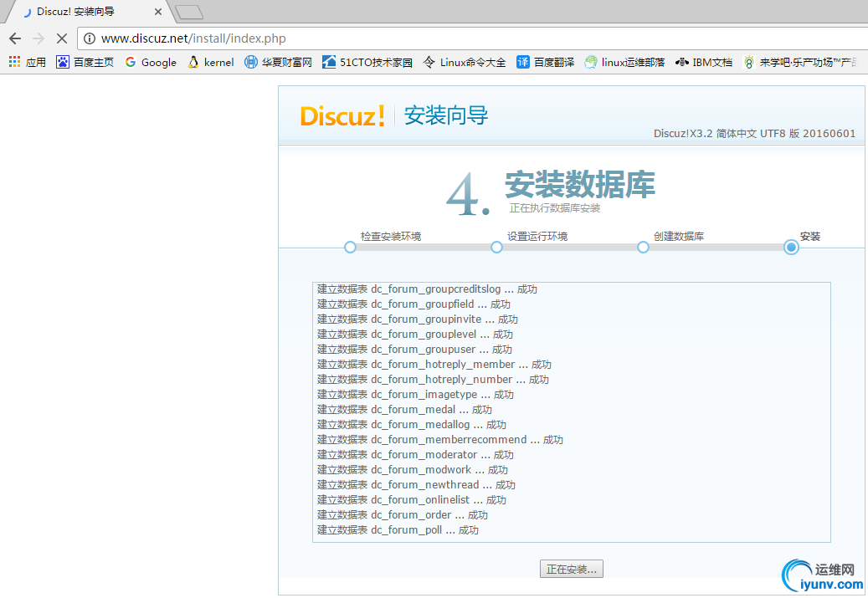Click the 安装数据库 heading

tap(579, 184)
